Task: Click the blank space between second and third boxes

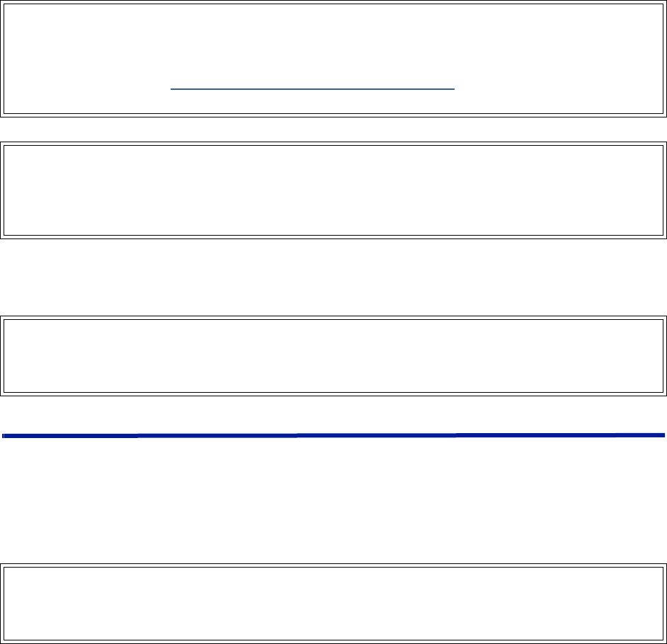Action: pos(333,276)
